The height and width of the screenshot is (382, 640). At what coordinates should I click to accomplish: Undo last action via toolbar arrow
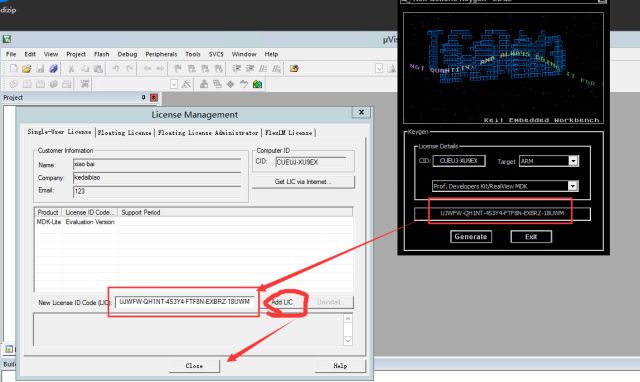(116, 69)
